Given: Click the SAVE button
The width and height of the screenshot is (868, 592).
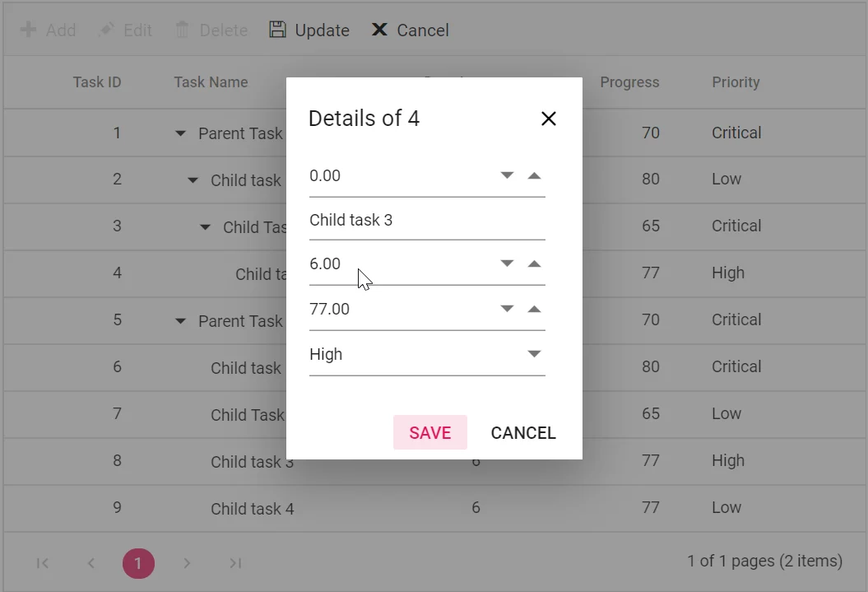Looking at the screenshot, I should point(429,432).
